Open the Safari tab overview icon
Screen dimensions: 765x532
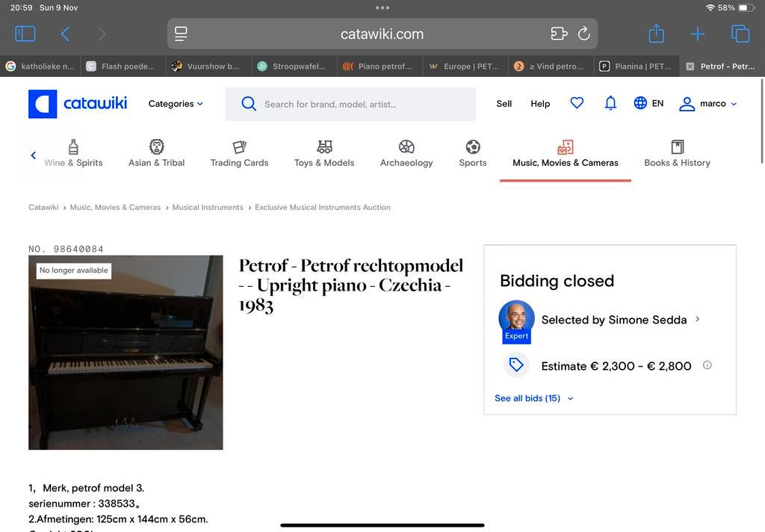pos(740,34)
